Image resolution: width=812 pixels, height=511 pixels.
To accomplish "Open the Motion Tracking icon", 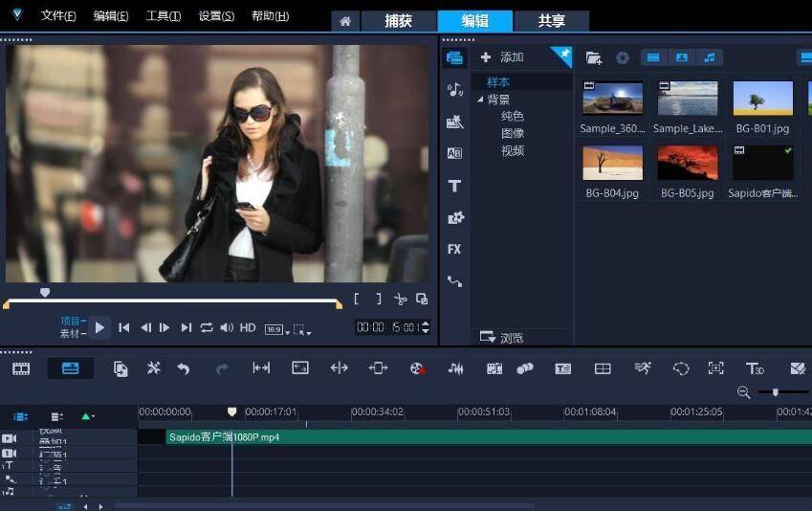I will pyautogui.click(x=643, y=368).
